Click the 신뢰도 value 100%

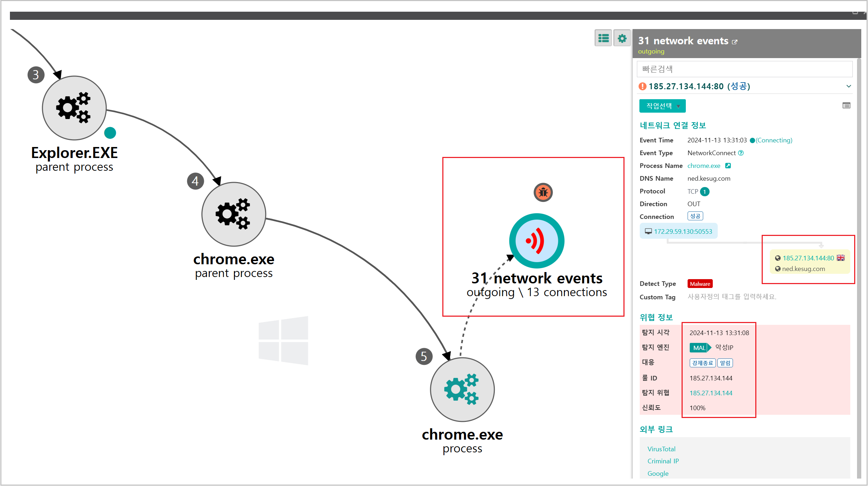pyautogui.click(x=697, y=408)
